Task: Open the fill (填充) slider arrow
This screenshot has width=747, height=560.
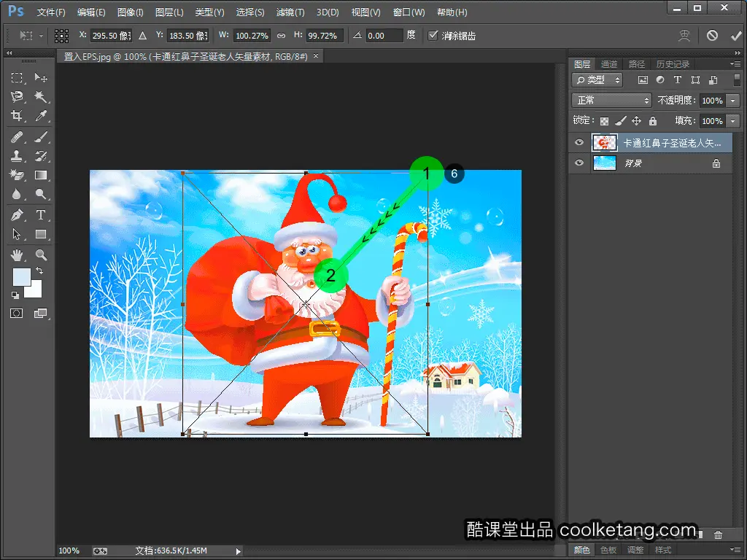Action: click(734, 121)
